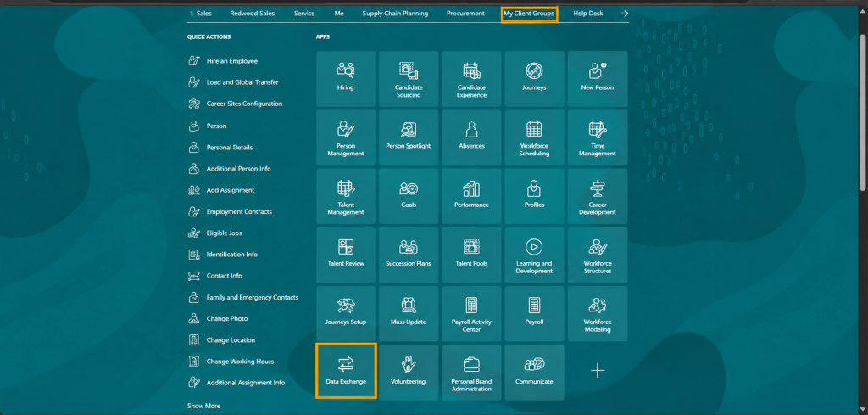The image size is (868, 415).
Task: Open Career Sites Configuration action
Action: click(236, 104)
